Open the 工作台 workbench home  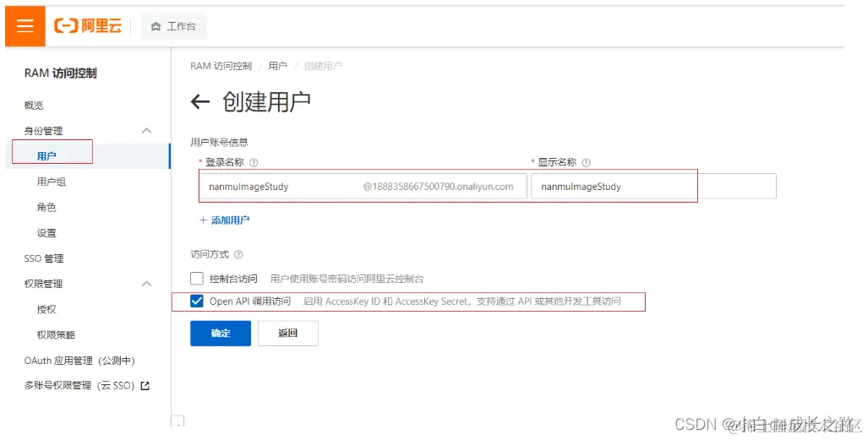[173, 26]
